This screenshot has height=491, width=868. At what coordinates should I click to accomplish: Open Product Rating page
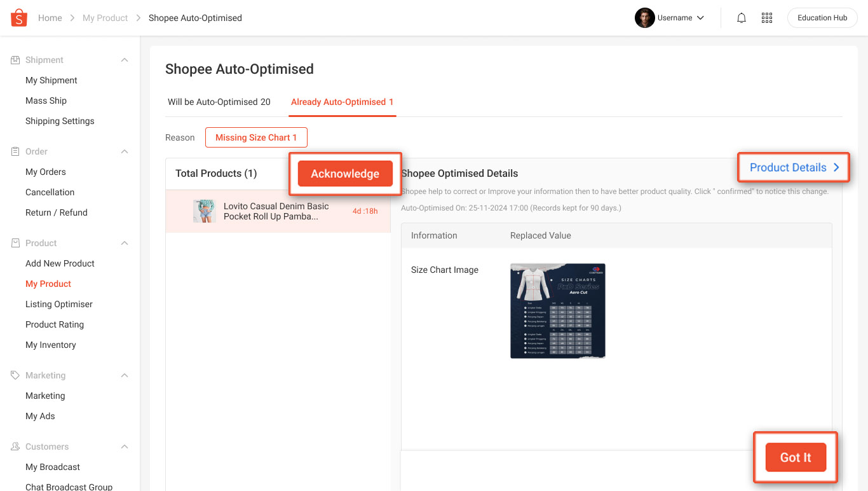55,324
